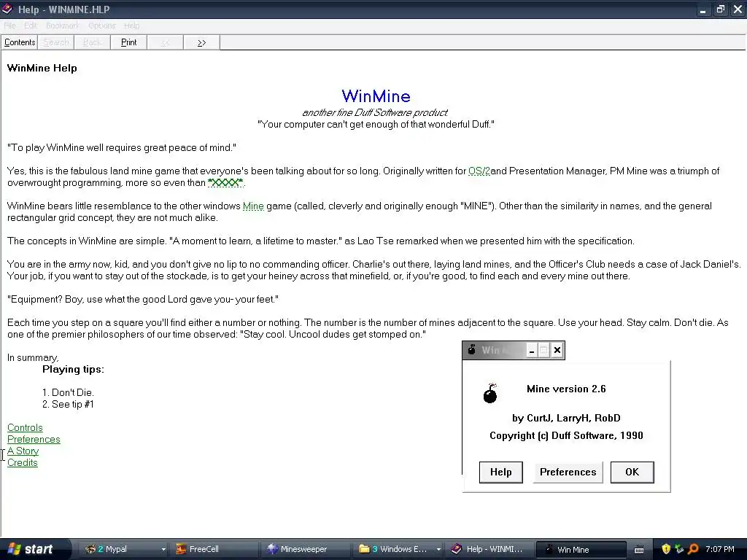Click Help button in Mine about dialog
The width and height of the screenshot is (747, 560).
pyautogui.click(x=500, y=472)
